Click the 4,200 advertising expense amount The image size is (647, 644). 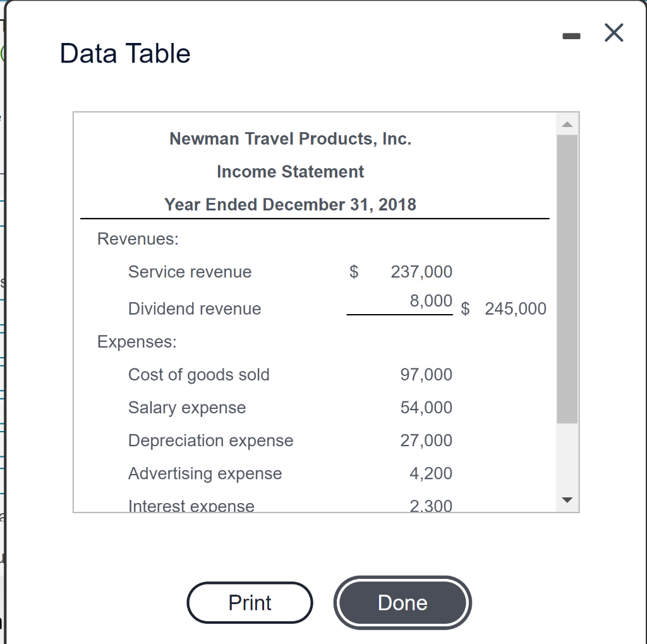tap(431, 473)
